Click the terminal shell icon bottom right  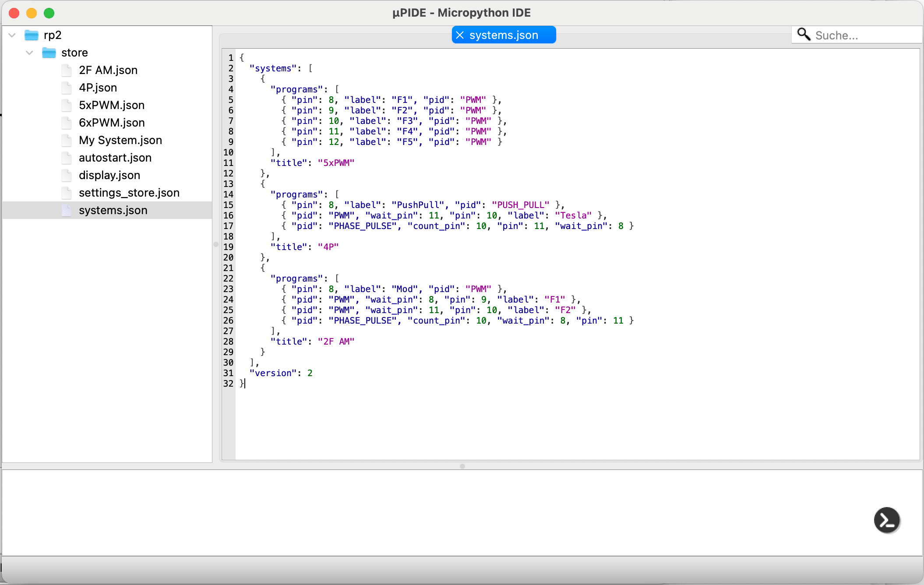pos(887,520)
